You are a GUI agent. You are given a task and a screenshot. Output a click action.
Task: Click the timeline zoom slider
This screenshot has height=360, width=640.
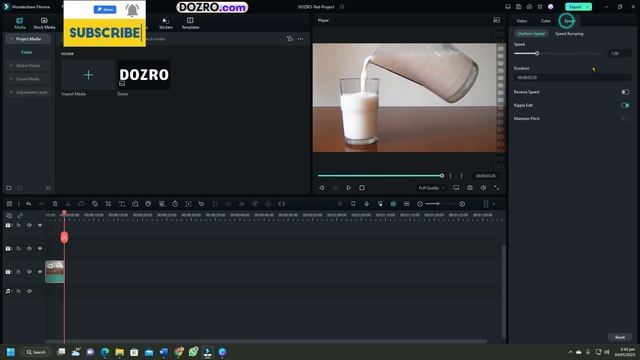441,204
